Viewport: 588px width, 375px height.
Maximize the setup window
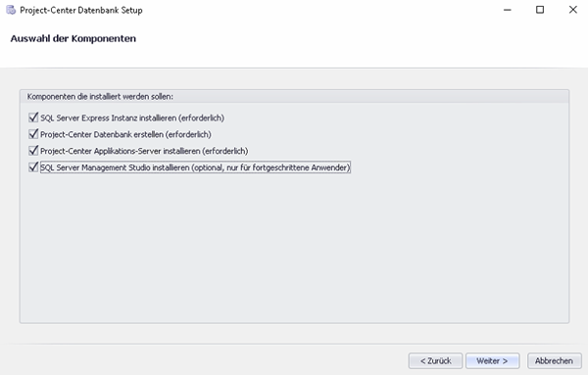(x=540, y=10)
